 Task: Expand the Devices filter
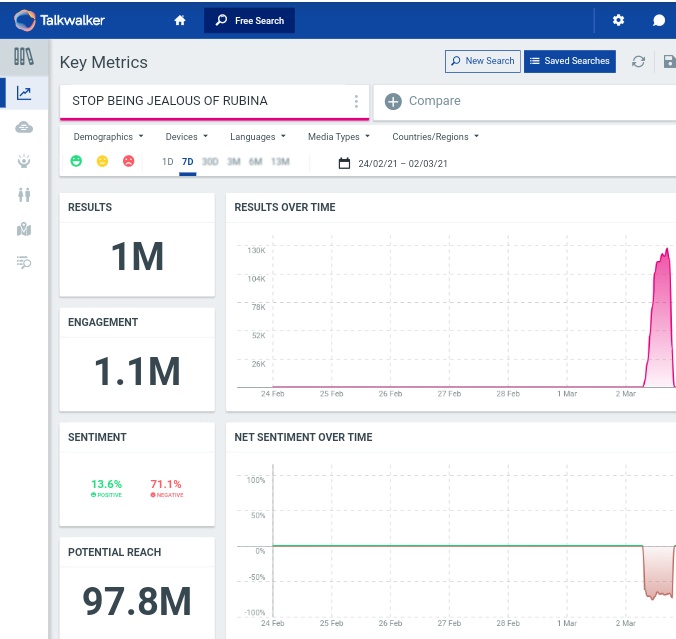[187, 137]
